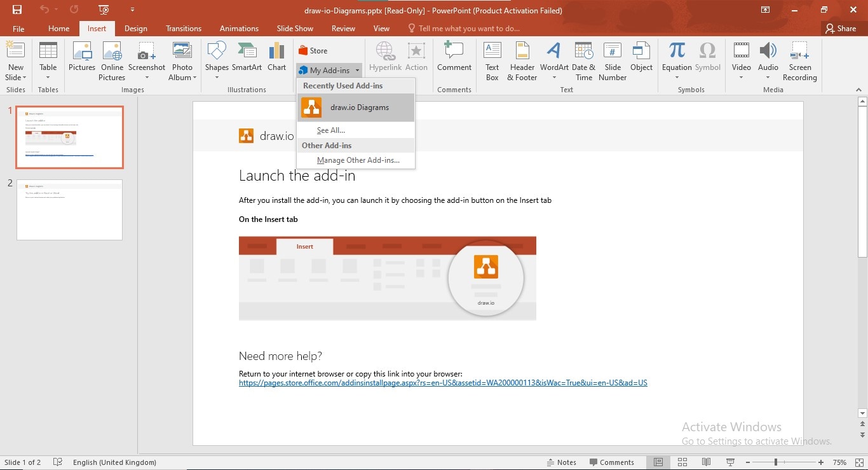Insert a Chart
Image resolution: width=868 pixels, height=470 pixels.
276,57
